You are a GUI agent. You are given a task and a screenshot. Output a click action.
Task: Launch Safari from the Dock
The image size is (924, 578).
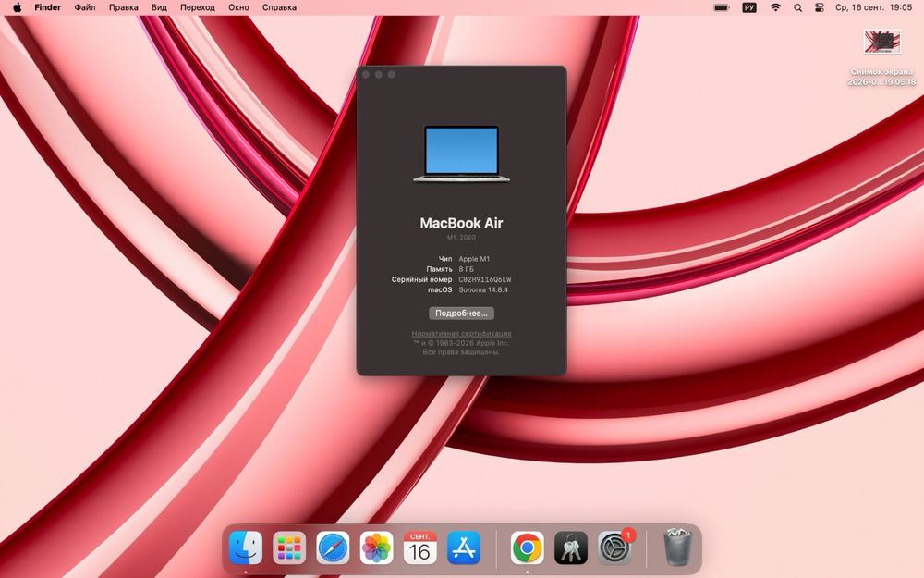point(333,547)
